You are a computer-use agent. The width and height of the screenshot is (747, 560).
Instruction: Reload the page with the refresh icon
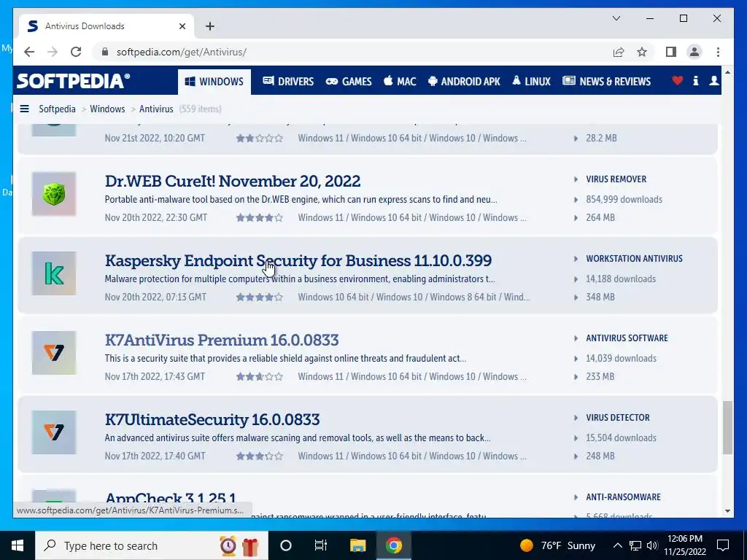76,52
